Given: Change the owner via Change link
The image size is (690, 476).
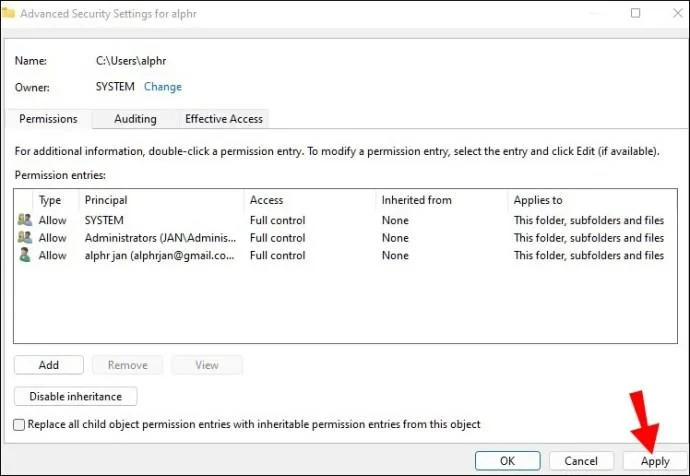Looking at the screenshot, I should [x=163, y=87].
